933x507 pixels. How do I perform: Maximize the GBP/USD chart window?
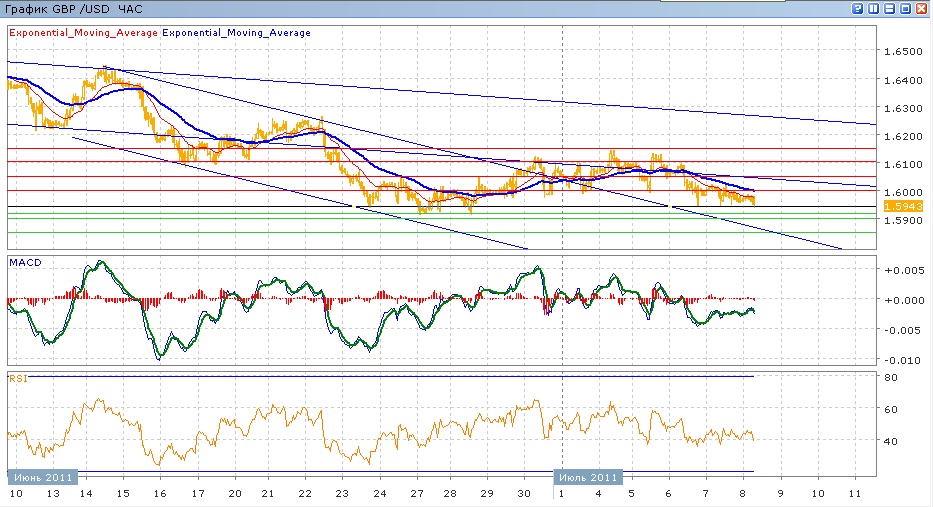(x=906, y=8)
